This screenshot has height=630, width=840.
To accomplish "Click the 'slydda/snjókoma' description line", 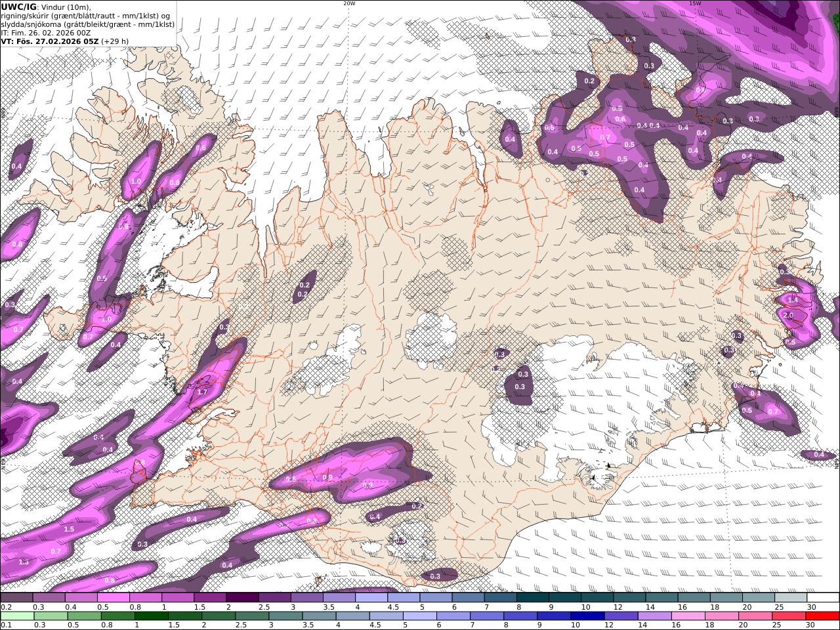I will (88, 24).
